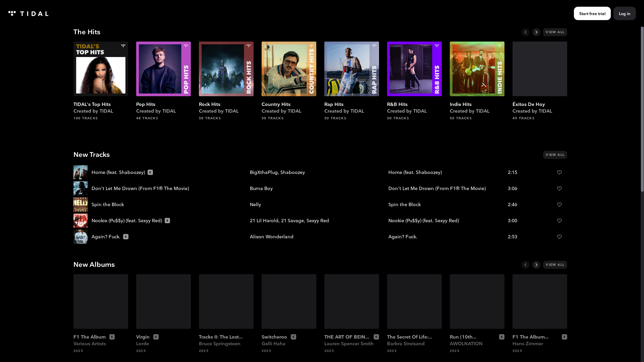Open Rock Hits playlist cover
The image size is (644, 362).
226,69
